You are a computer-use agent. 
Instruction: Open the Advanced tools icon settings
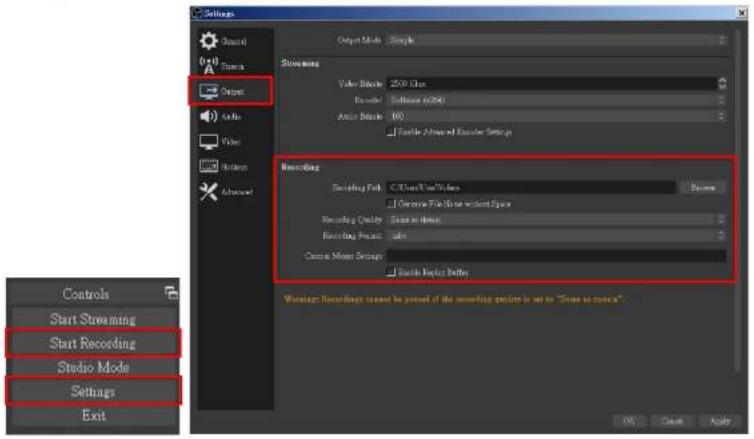click(208, 191)
